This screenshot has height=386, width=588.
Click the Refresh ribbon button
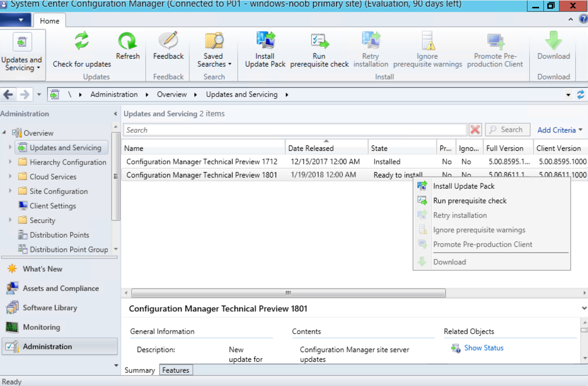(x=128, y=47)
